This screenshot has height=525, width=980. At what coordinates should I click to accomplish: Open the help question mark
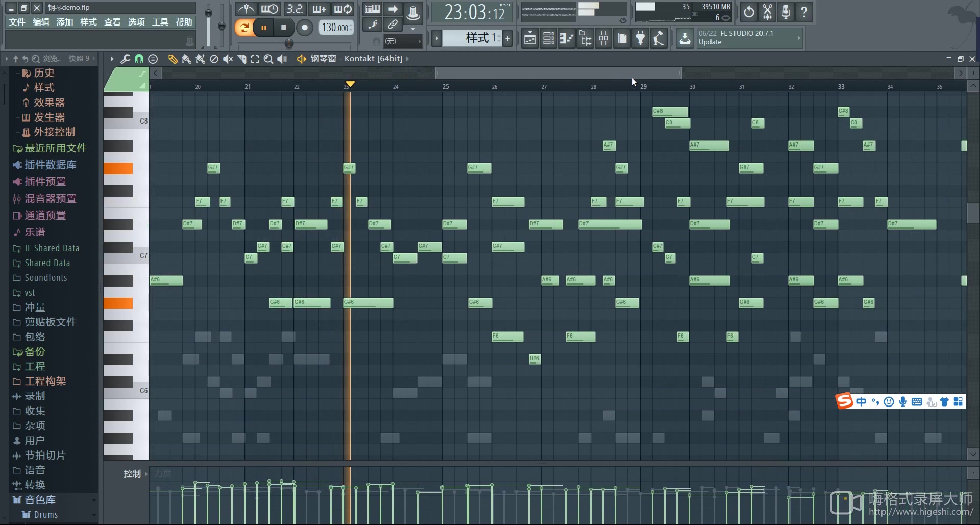(x=804, y=12)
